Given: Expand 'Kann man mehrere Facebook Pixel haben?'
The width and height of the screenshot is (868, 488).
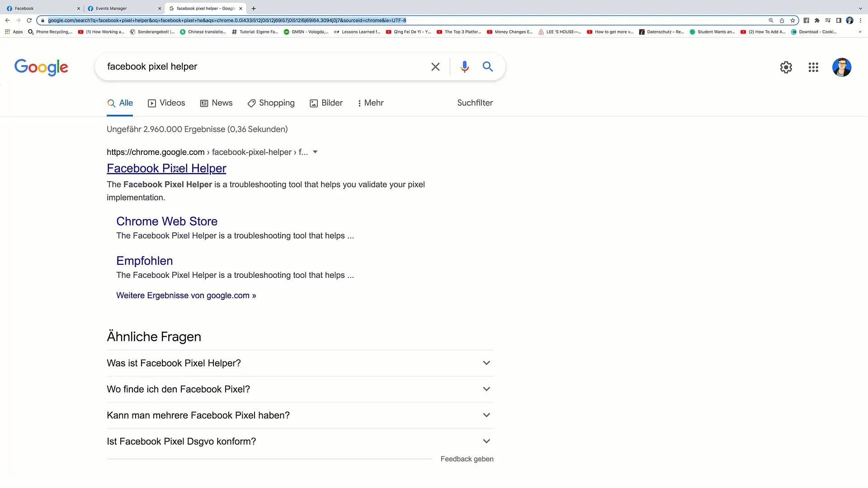Looking at the screenshot, I should click(x=300, y=415).
